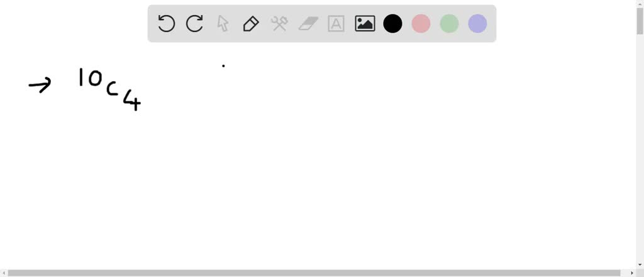Click the scroll left arrow
This screenshot has height=277, width=644.
3,273
